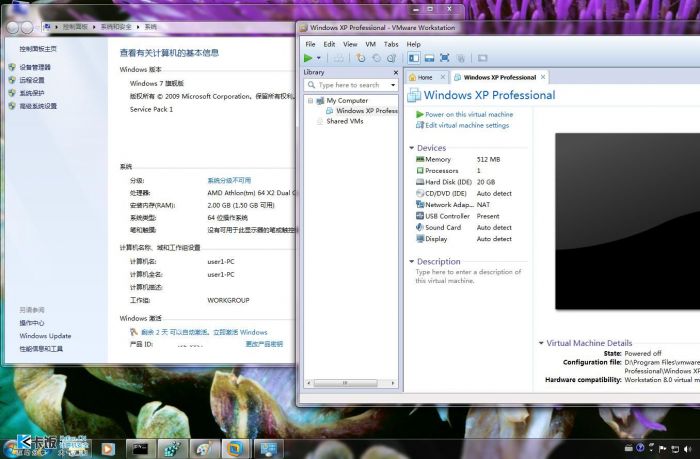Viewport: 700px width, 459px height.
Task: Click the Library search field
Action: click(x=348, y=85)
